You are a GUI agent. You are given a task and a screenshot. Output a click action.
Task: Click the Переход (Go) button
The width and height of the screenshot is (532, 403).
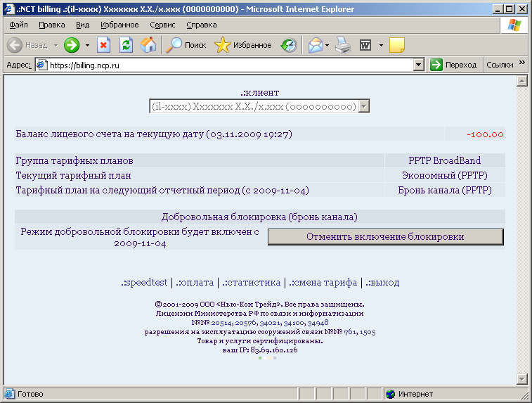point(454,65)
